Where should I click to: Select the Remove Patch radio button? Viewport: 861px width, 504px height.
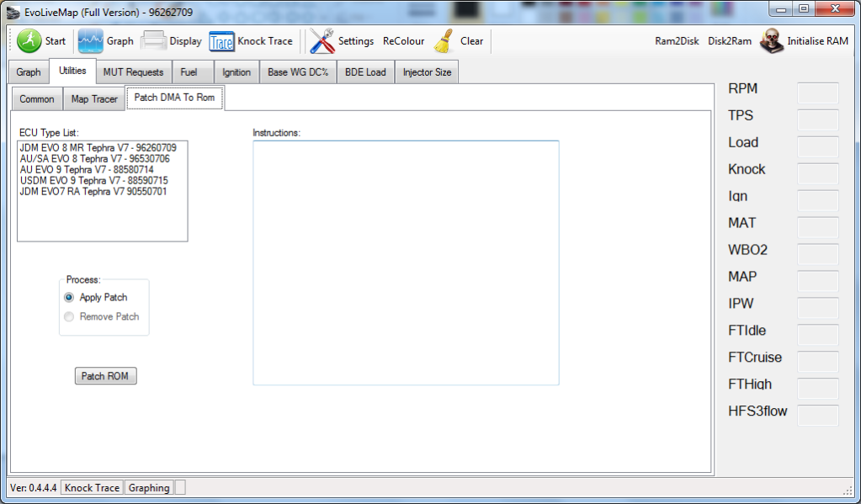tap(69, 316)
